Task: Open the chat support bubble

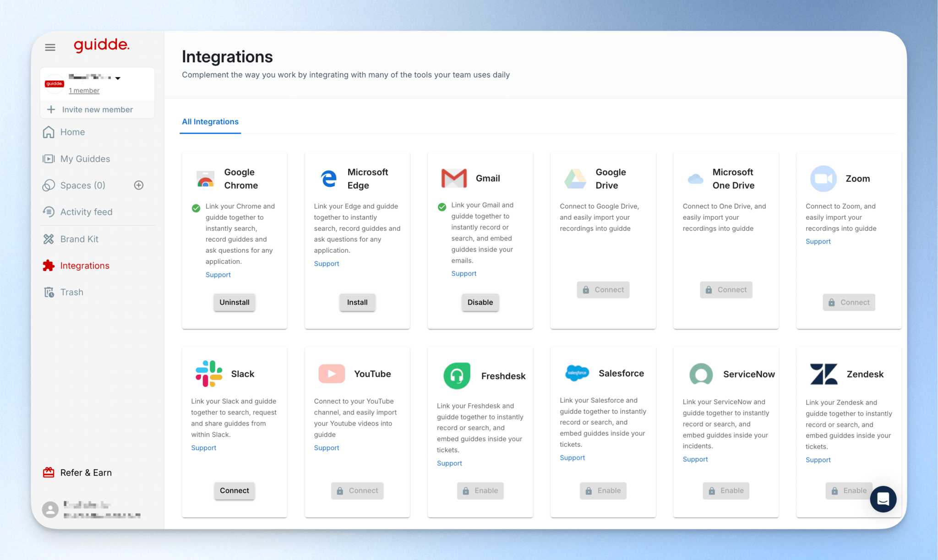Action: [x=883, y=499]
